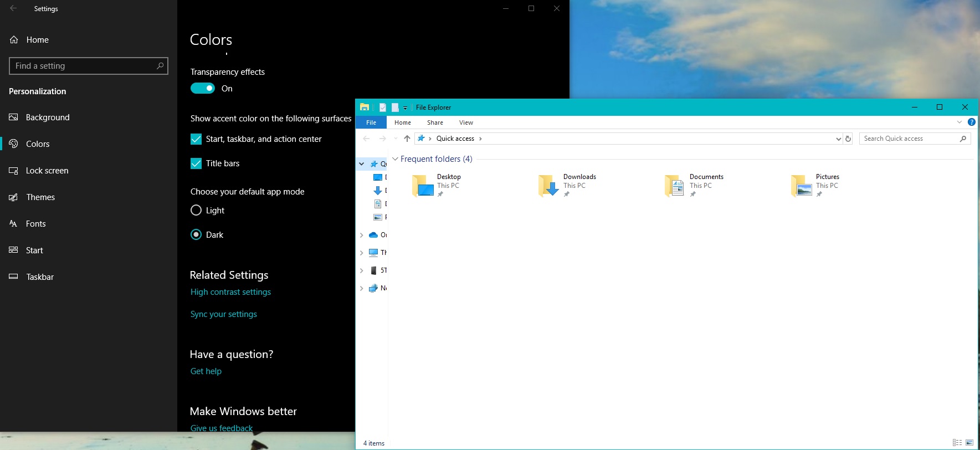Expand the Network tree node
This screenshot has width=980, height=450.
click(362, 288)
